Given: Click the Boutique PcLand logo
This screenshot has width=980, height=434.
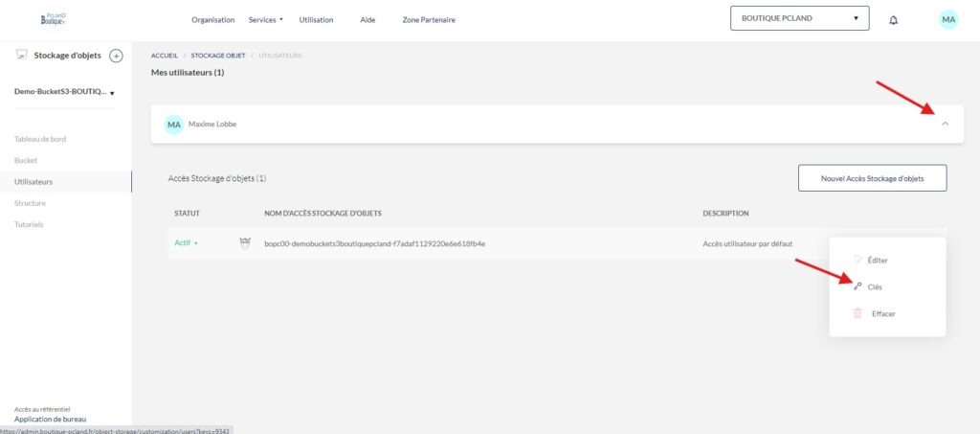Looking at the screenshot, I should tap(54, 19).
